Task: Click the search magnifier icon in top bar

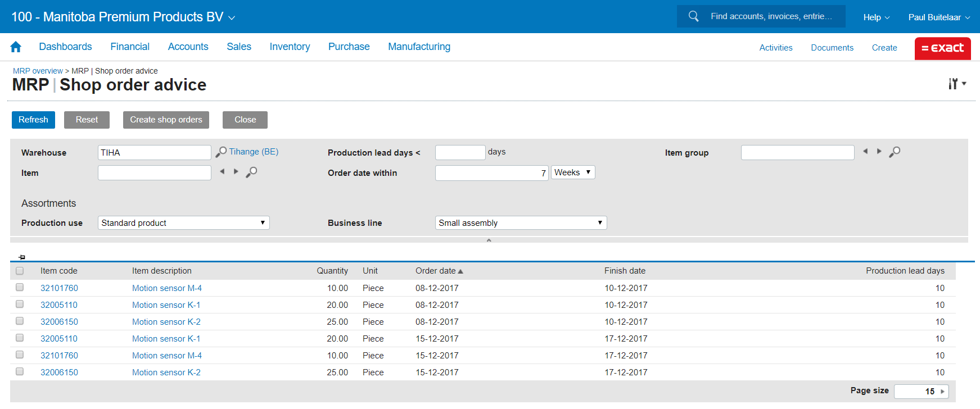Action: click(x=693, y=16)
